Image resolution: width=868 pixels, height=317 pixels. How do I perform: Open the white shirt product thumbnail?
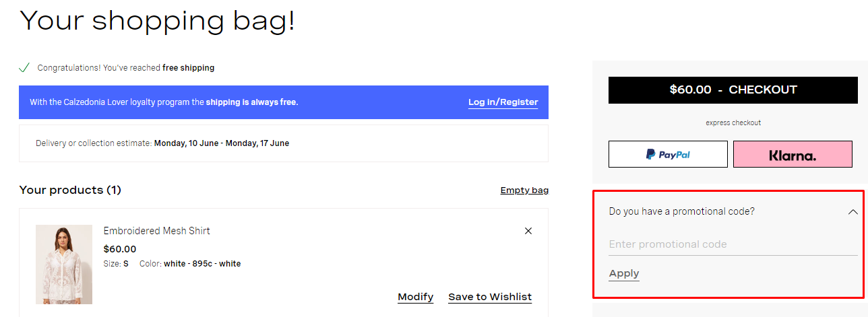pyautogui.click(x=64, y=265)
